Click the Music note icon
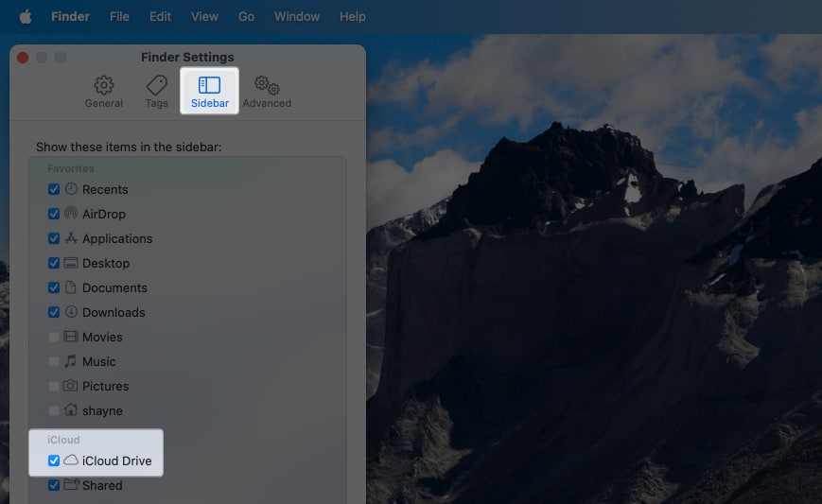Image resolution: width=822 pixels, height=504 pixels. (70, 361)
